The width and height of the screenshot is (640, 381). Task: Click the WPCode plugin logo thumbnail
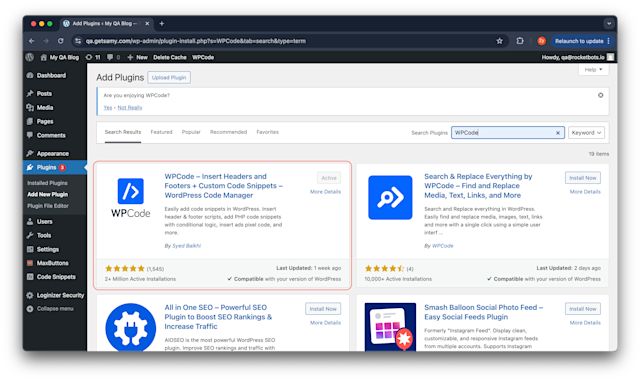tap(131, 197)
